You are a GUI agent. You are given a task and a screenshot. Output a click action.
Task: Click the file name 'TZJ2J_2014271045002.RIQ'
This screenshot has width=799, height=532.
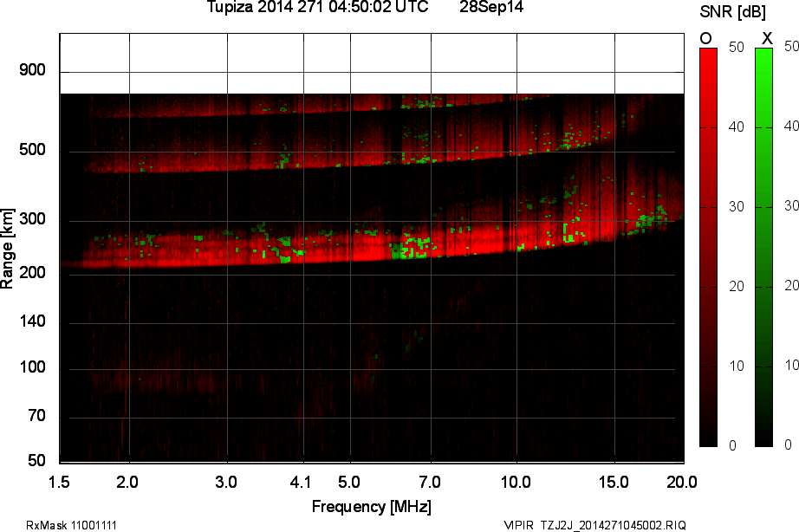(613, 525)
